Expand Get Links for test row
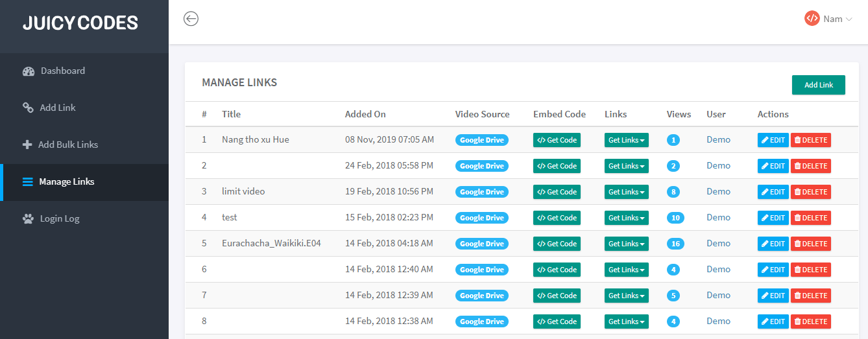This screenshot has width=868, height=339. tap(627, 218)
